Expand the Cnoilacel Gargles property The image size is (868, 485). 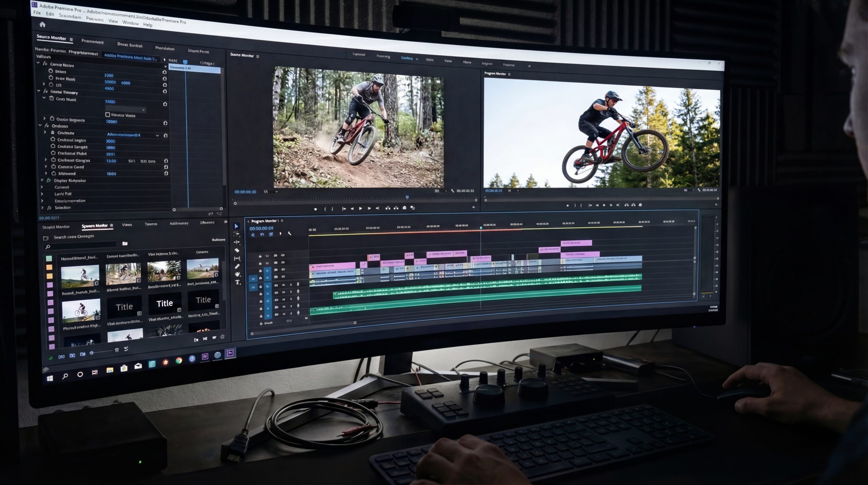coord(46,160)
